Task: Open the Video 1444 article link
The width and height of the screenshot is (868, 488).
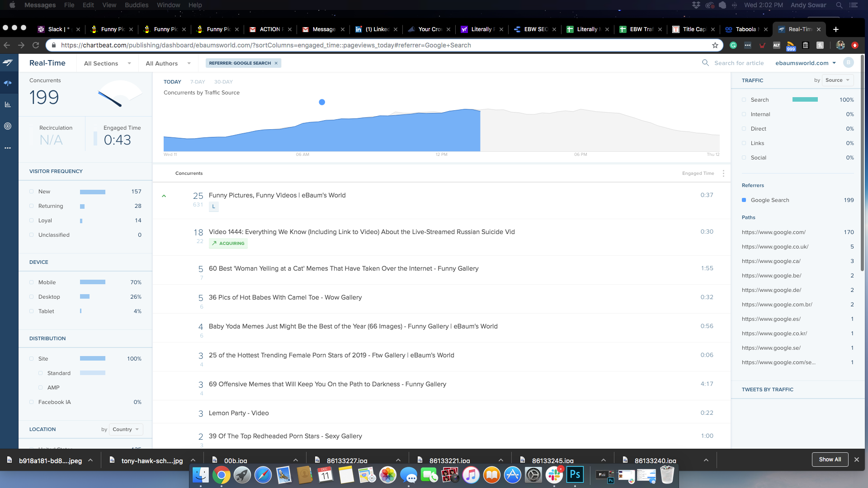Action: pyautogui.click(x=362, y=232)
